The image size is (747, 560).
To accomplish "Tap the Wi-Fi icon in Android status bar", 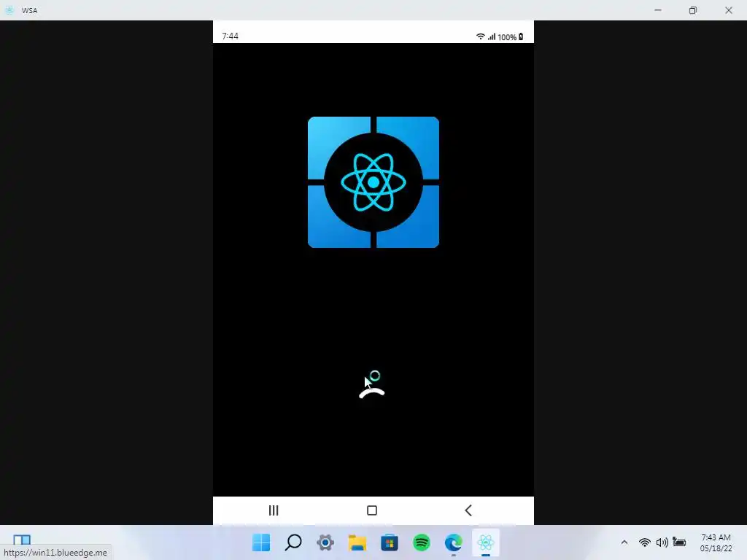I will (480, 36).
